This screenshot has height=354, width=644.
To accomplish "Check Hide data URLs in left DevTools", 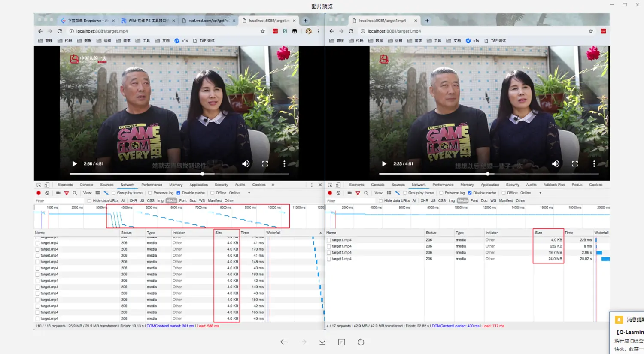I will tap(89, 201).
